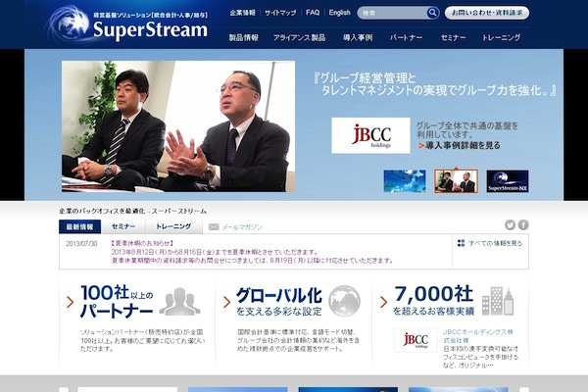588x392 pixels.
Task: Open the 製品情報 navigation menu
Action: 244,38
